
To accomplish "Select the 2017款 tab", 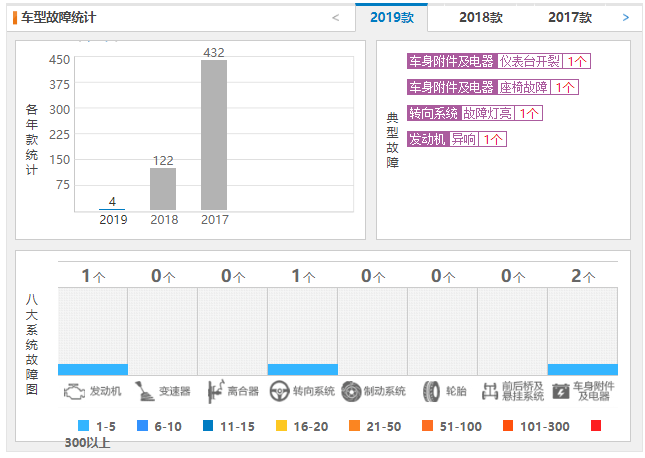I will (x=570, y=18).
